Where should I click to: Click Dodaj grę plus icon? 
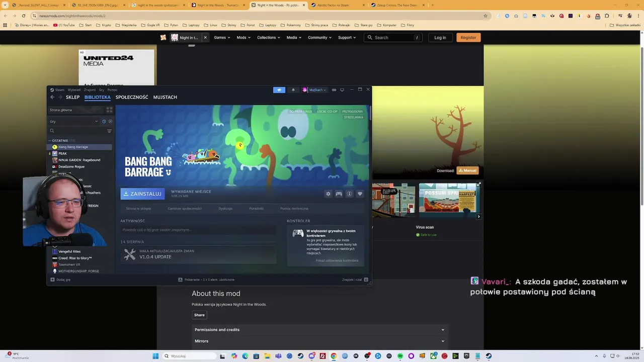[52, 280]
